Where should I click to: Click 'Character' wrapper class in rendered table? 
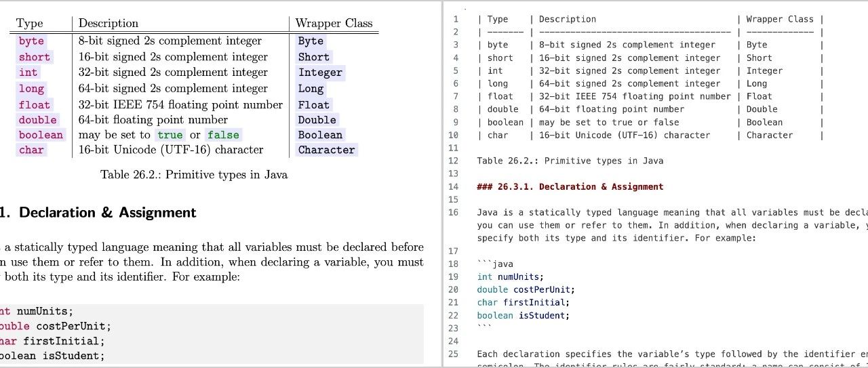coord(327,150)
